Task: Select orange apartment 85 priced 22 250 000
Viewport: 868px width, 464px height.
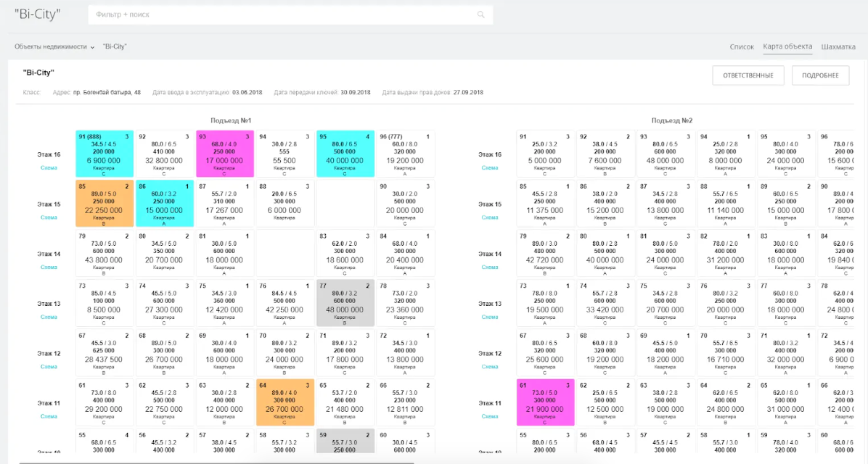Action: point(105,204)
